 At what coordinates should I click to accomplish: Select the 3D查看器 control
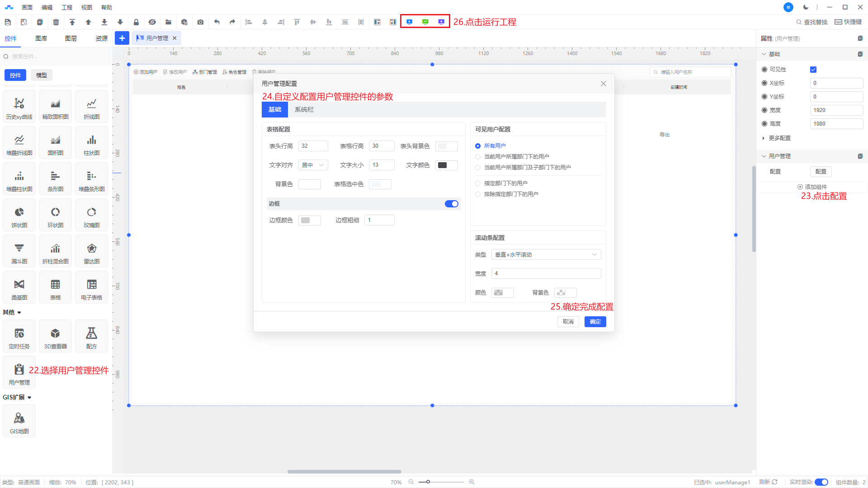55,337
